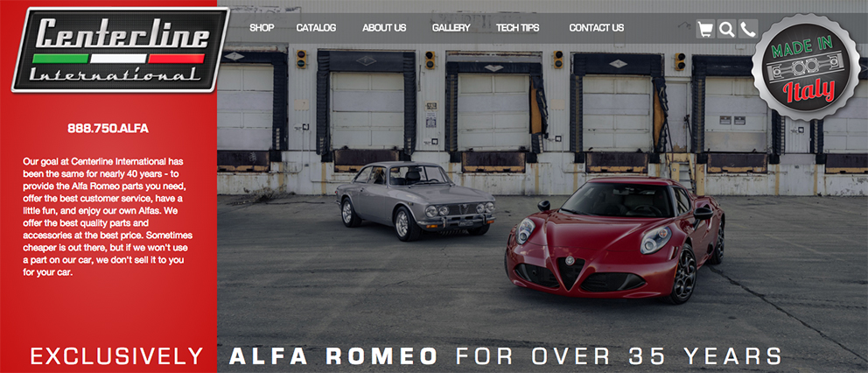Select GALLERY in the navigation bar
868x373 pixels.
pos(451,28)
